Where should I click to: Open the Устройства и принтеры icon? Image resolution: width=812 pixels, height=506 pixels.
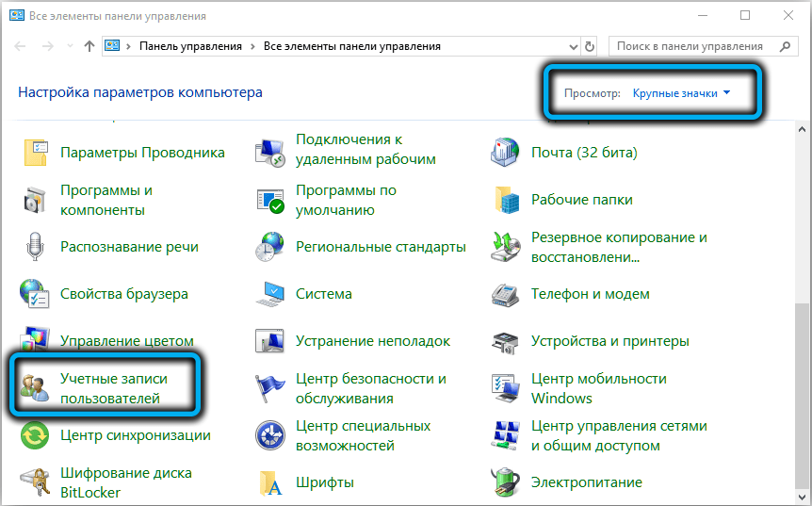tap(506, 342)
